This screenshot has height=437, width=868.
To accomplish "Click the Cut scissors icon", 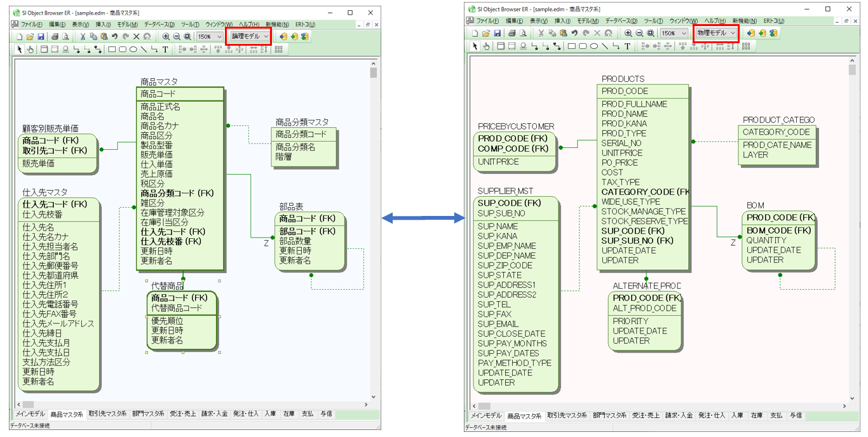I will pos(83,37).
